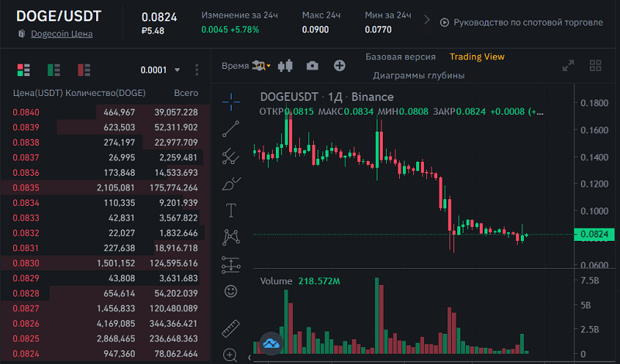Select the sell order at price 0.0833
This screenshot has height=364, width=620.
[x=105, y=218]
